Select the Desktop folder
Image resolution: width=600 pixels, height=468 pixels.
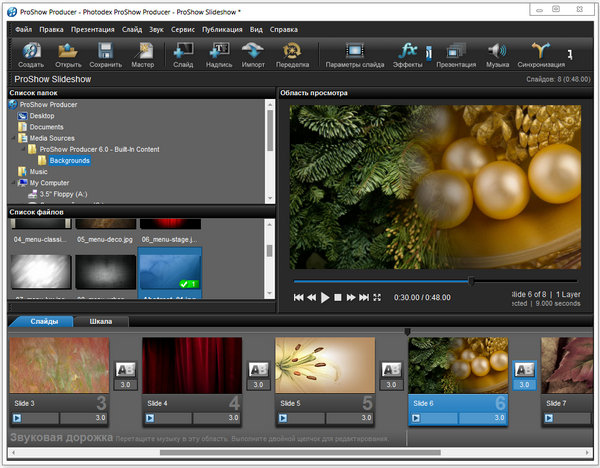coord(42,116)
